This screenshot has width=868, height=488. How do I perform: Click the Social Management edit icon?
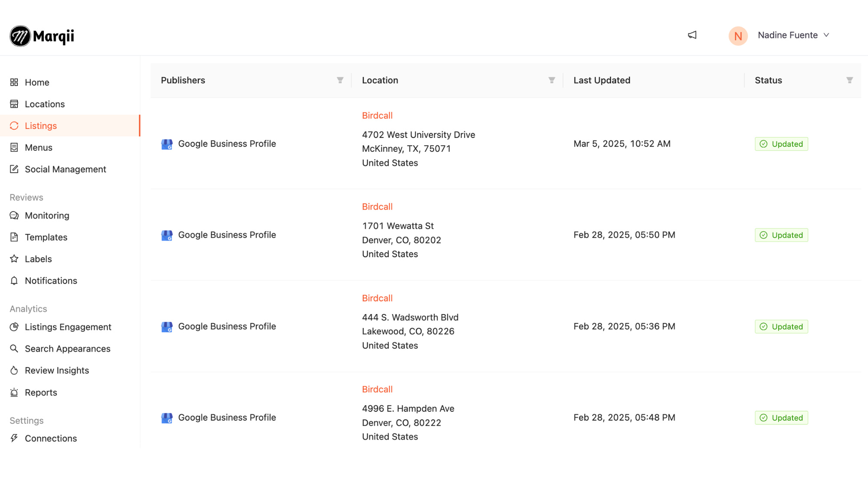(x=14, y=169)
